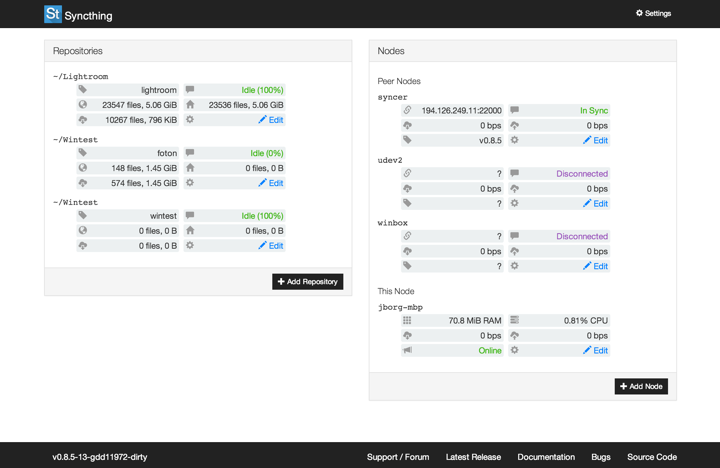
Task: Click comment icon beside winbox Disconnected
Action: click(514, 236)
